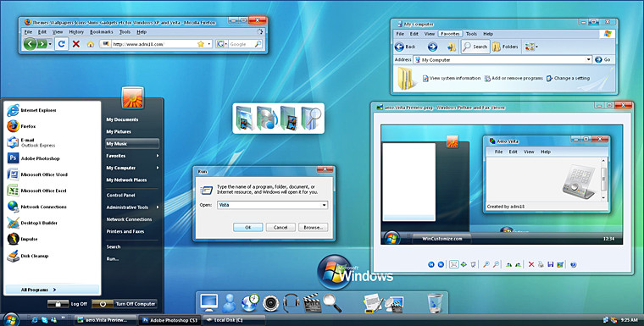The image size is (644, 326).
Task: Click the Up folder icon in My Computer
Action: click(452, 47)
